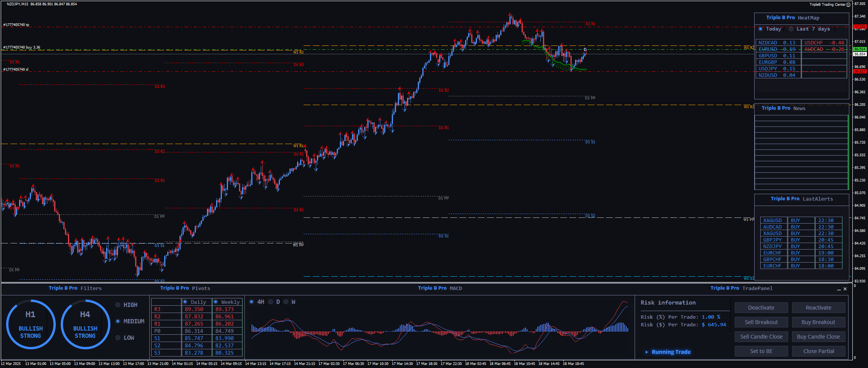Show the Last 7 days heatmap
Screen dimensions: 868x368
[791, 29]
